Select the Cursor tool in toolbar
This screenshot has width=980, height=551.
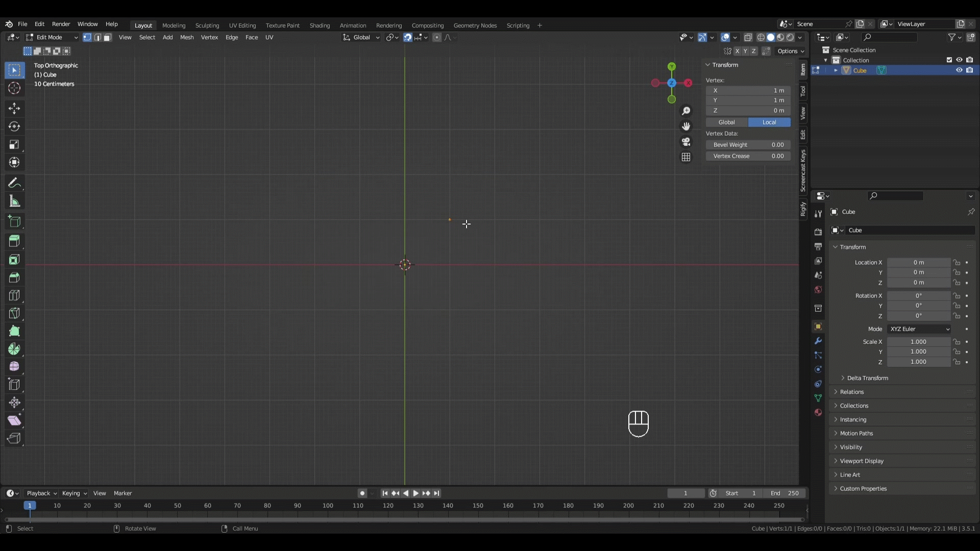(x=14, y=88)
